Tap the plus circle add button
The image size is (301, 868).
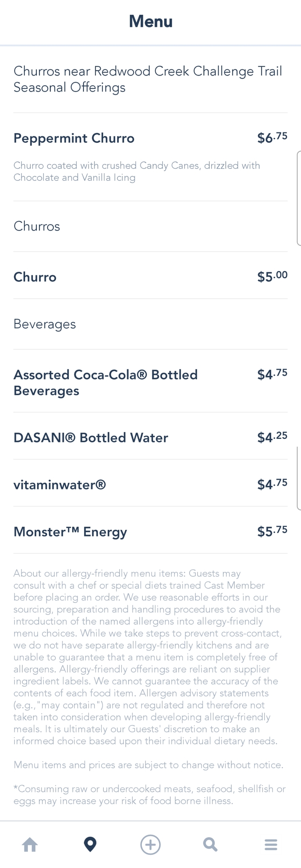click(150, 845)
